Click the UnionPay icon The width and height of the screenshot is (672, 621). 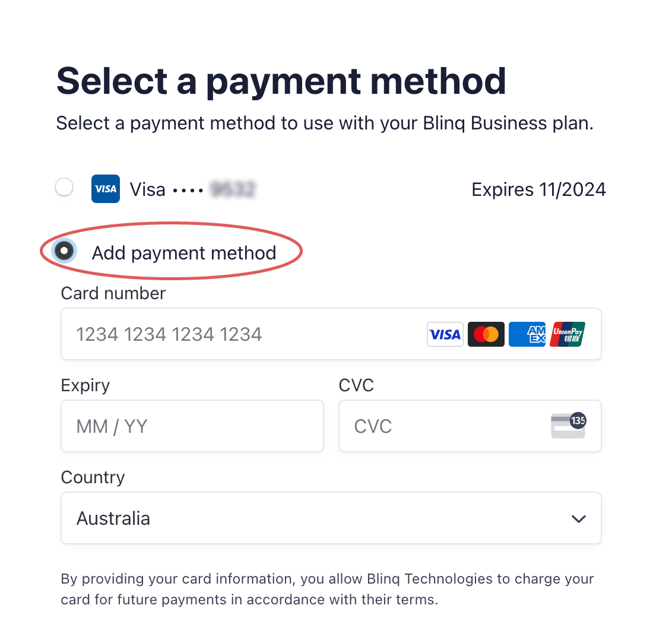(568, 334)
